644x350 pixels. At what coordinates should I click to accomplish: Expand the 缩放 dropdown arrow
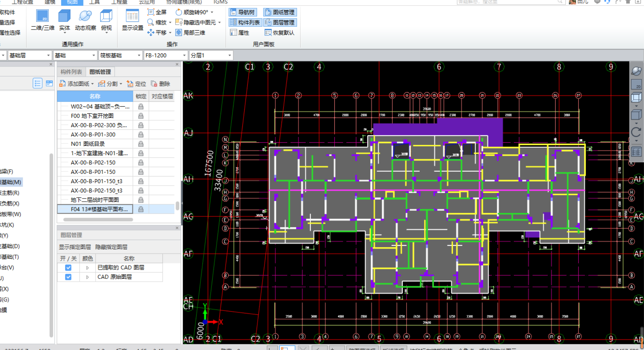pos(170,22)
